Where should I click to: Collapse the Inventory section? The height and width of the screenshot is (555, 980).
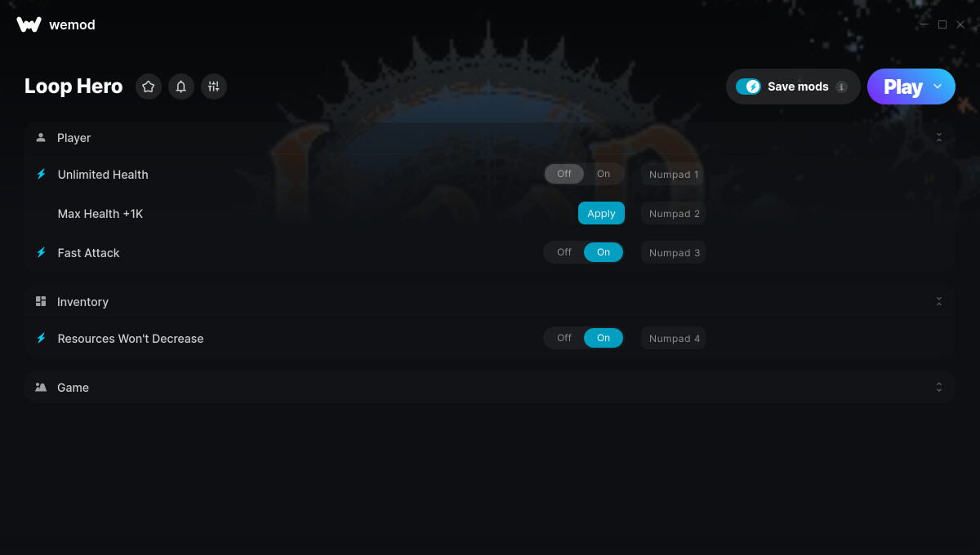click(939, 301)
